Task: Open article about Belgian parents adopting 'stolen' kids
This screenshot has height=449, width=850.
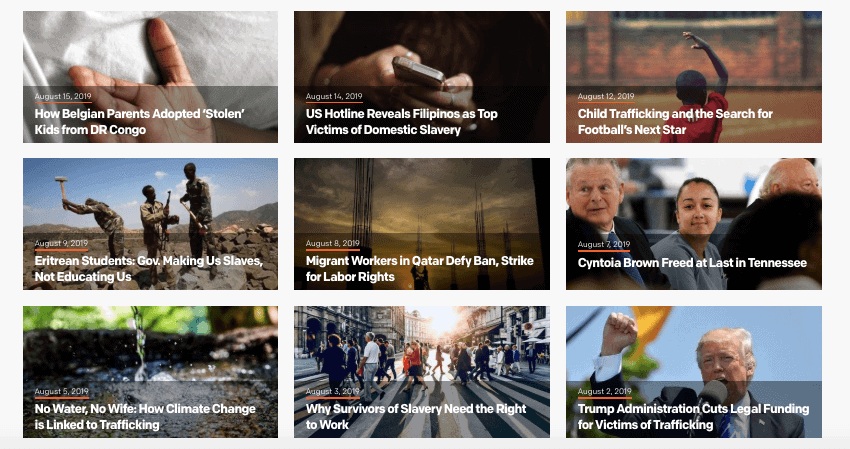Action: [x=139, y=121]
